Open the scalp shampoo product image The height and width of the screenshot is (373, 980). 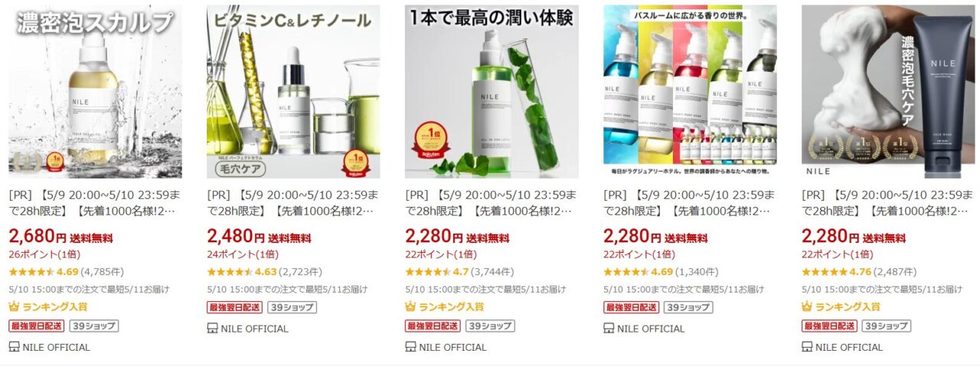pos(96,92)
